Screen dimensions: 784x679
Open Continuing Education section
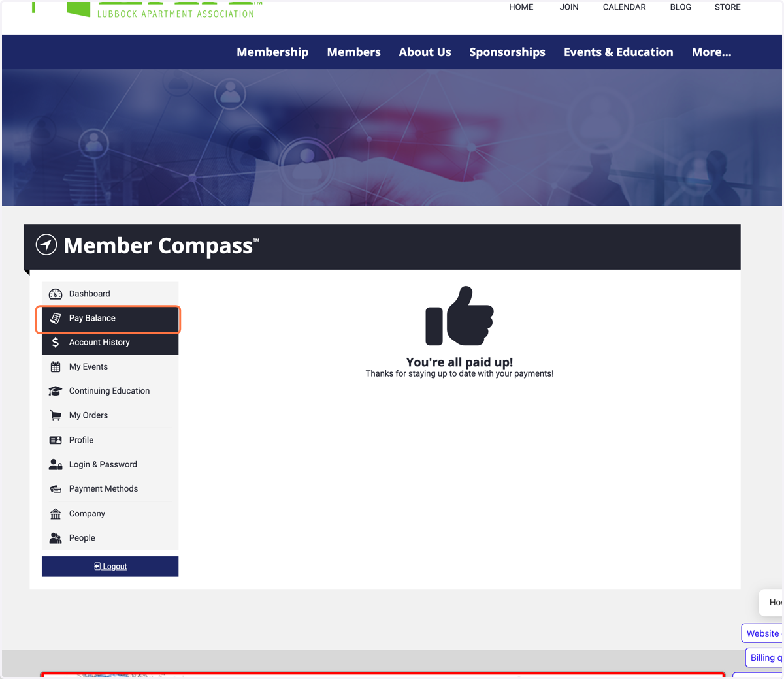(x=110, y=391)
